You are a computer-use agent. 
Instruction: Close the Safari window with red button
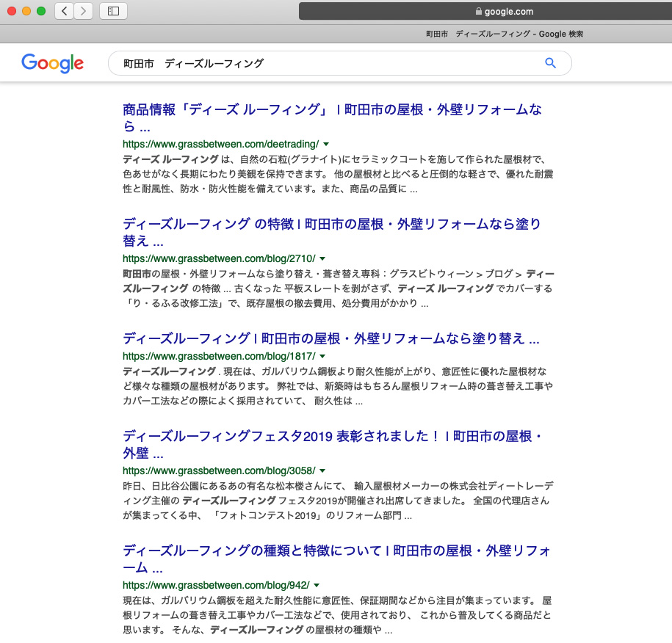pyautogui.click(x=12, y=11)
